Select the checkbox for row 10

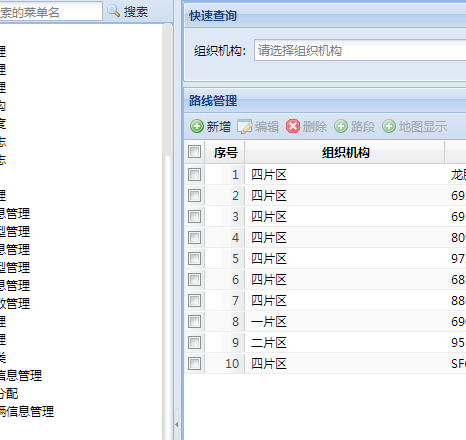pos(194,363)
